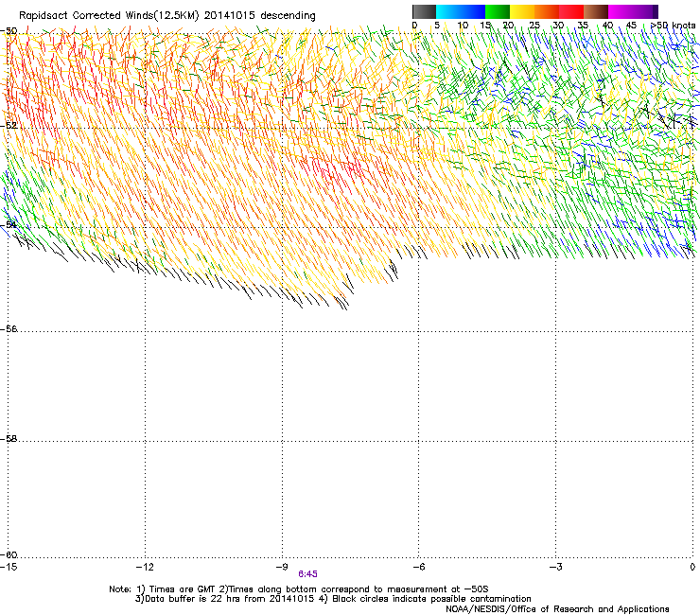This screenshot has width=700, height=615.
Task: Click the note about Data buffer is 22 hrs
Action: (x=333, y=599)
